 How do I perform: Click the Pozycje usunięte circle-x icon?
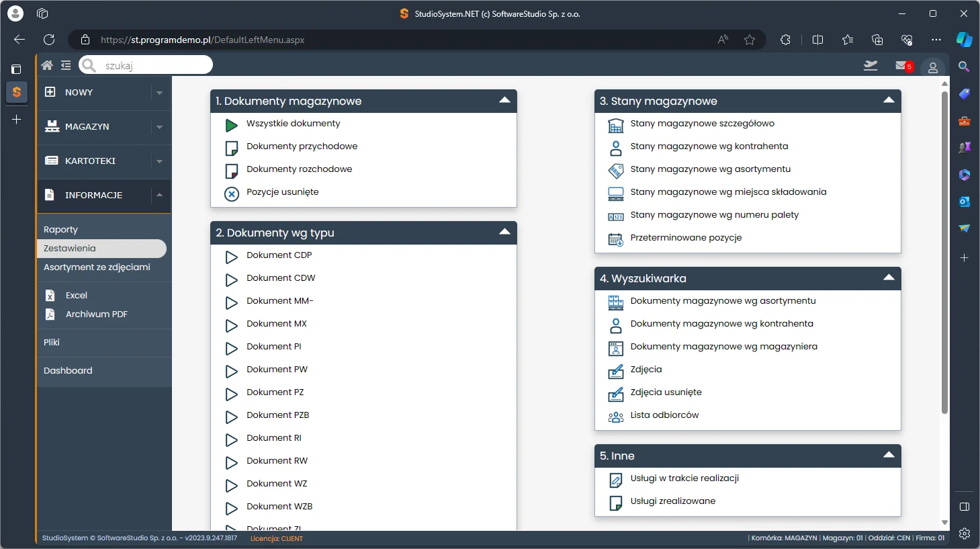231,194
